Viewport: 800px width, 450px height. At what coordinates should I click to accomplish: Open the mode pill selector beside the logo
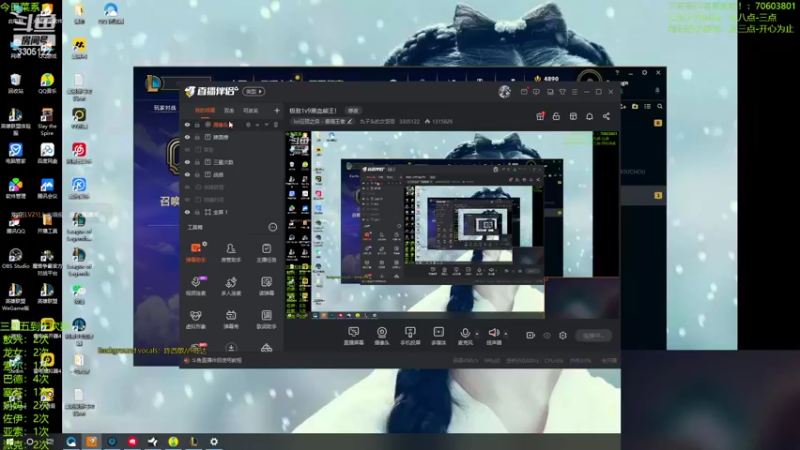[254, 92]
